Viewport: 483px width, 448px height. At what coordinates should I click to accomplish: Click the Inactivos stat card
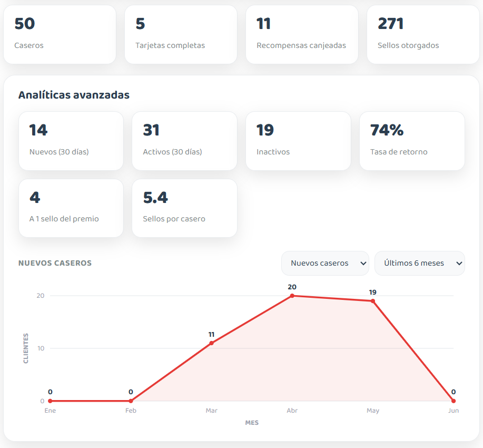pyautogui.click(x=298, y=141)
